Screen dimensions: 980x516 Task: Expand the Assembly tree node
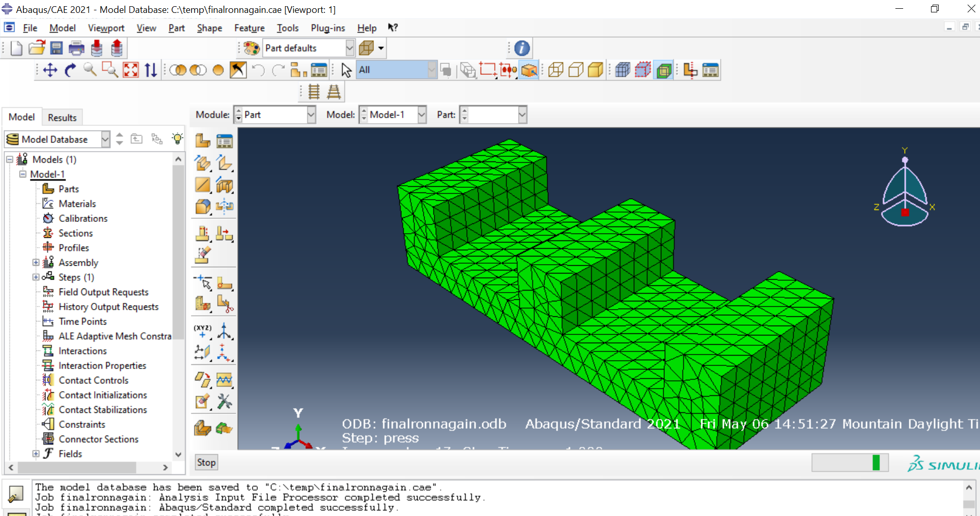tap(36, 263)
